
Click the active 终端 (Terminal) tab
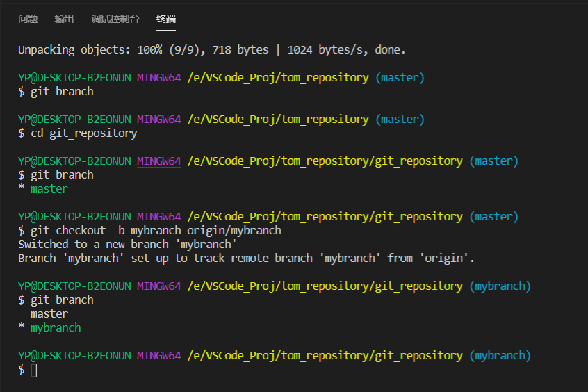(166, 19)
